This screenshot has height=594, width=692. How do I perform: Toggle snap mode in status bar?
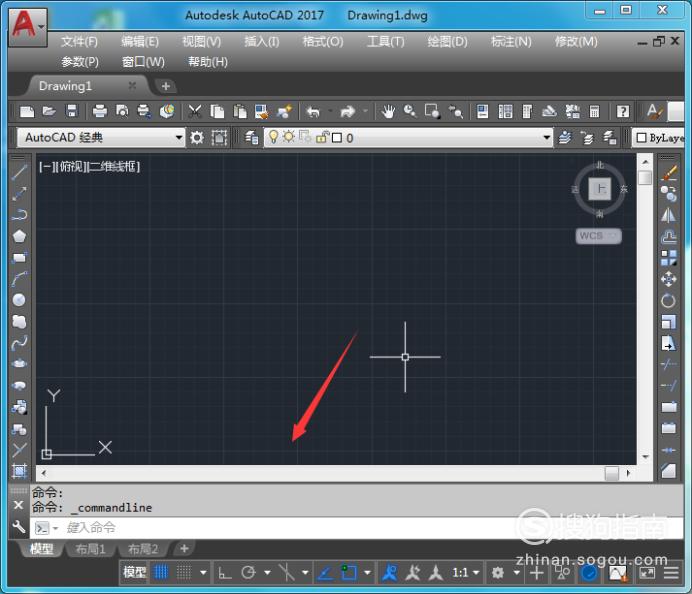coord(184,573)
